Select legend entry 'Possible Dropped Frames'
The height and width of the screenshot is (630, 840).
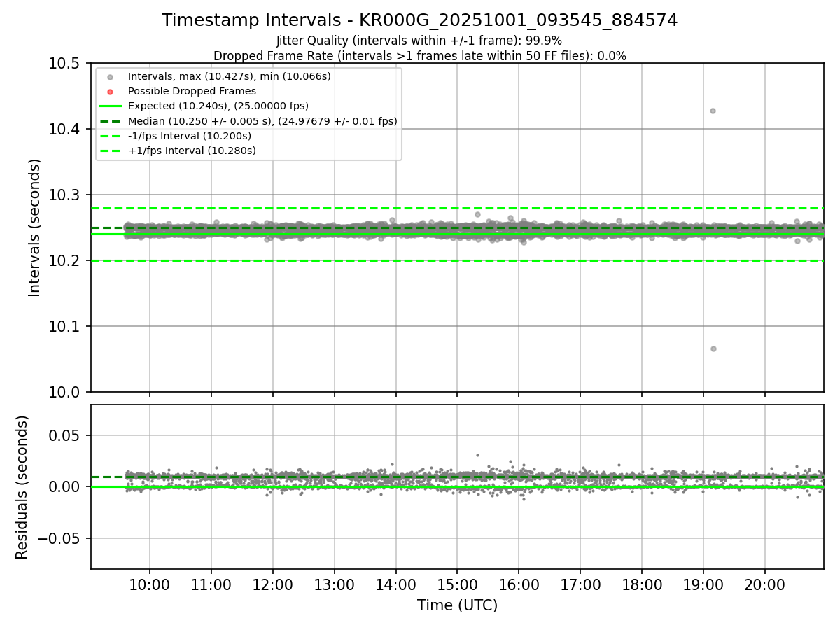tap(192, 91)
